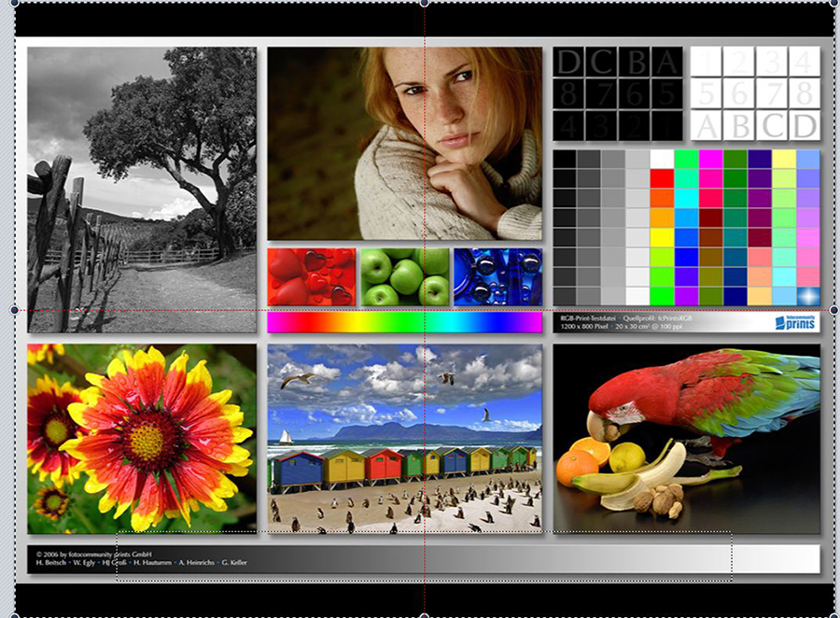Click the portrait of the red-haired woman

(x=404, y=143)
